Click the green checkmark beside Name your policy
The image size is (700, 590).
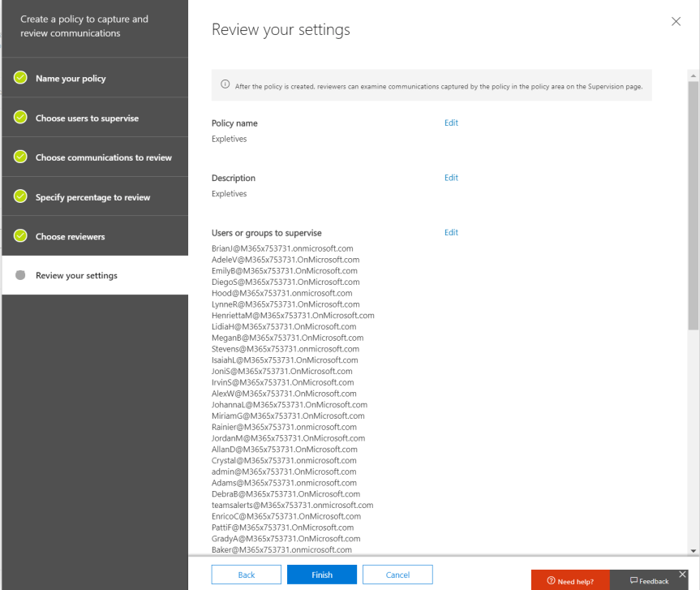21,79
